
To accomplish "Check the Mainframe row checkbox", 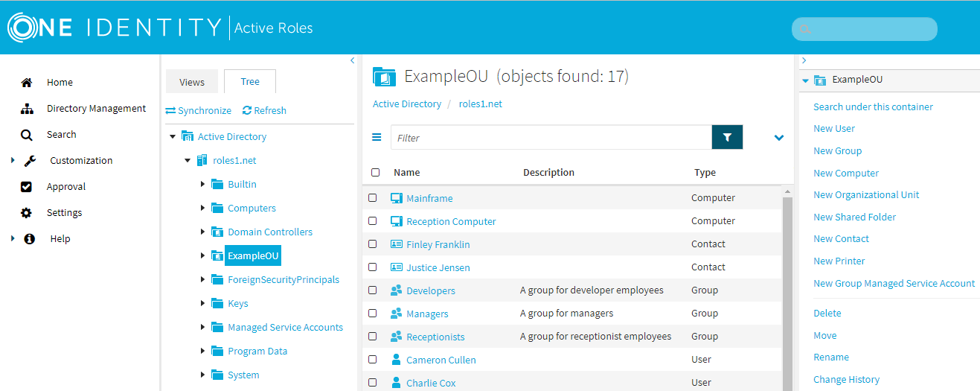I will tap(373, 198).
